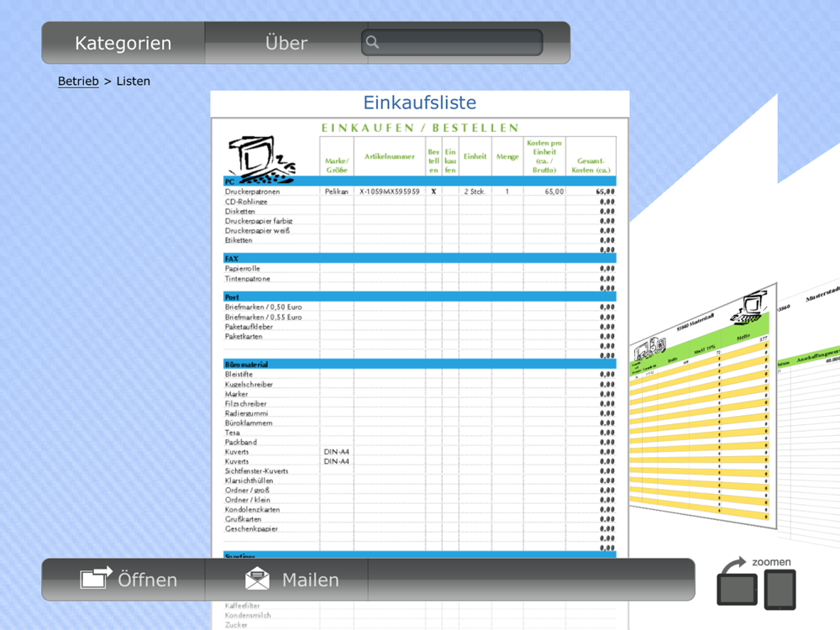The image size is (840, 630).
Task: Select the green-yellow table document thumbnail
Action: point(703,406)
